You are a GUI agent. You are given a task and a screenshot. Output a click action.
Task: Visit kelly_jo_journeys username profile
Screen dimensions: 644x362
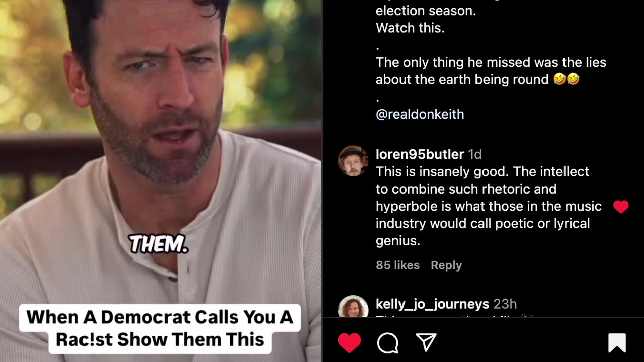coord(432,304)
